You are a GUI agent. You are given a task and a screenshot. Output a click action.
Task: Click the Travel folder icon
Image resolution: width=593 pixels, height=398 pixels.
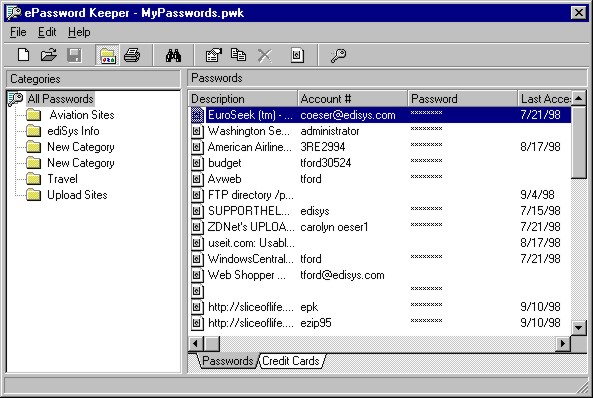click(34, 179)
